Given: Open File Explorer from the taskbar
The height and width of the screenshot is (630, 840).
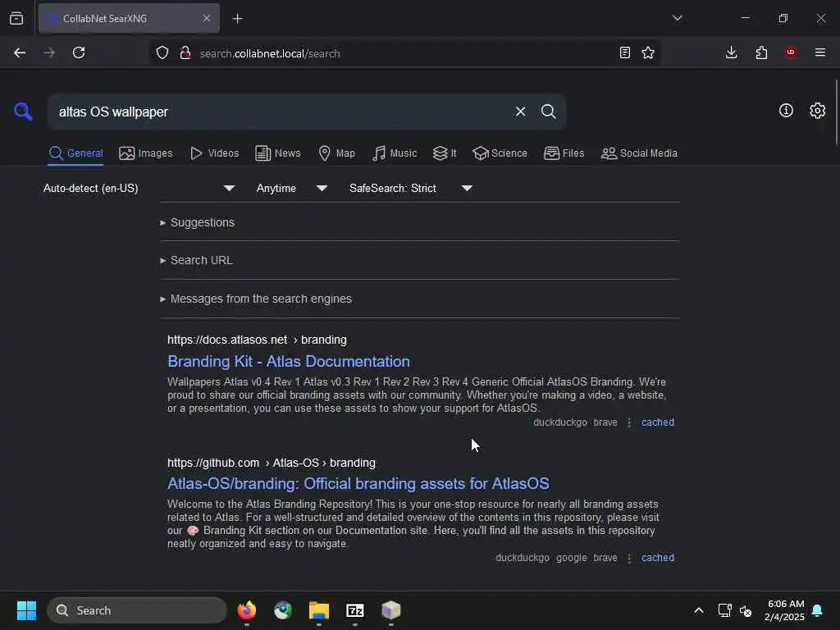Looking at the screenshot, I should 319,610.
